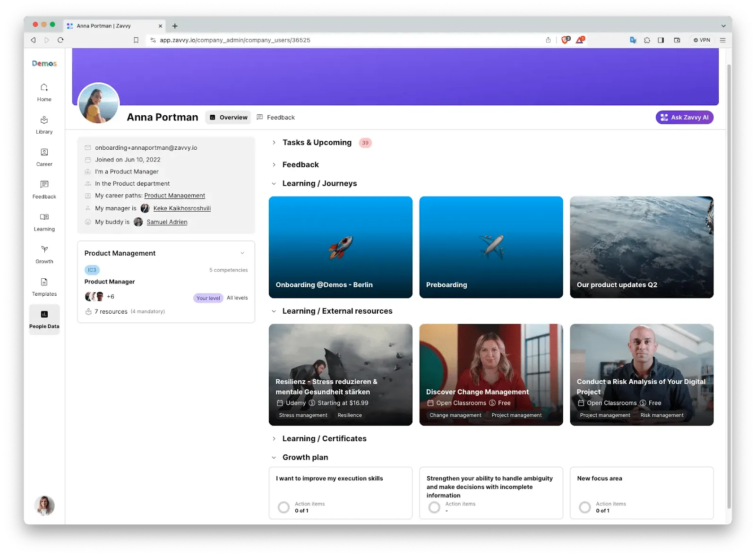
Task: Open the Resilienz Stress reduzieren resource
Action: click(340, 375)
